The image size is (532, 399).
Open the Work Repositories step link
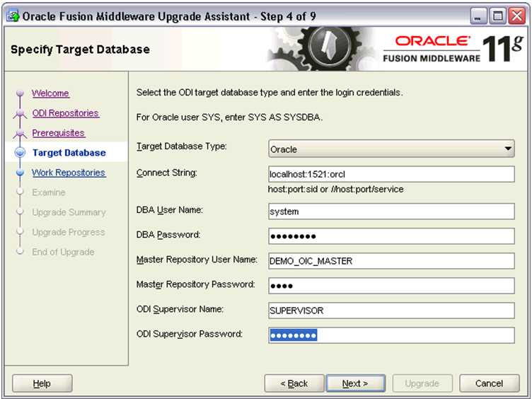[x=69, y=173]
